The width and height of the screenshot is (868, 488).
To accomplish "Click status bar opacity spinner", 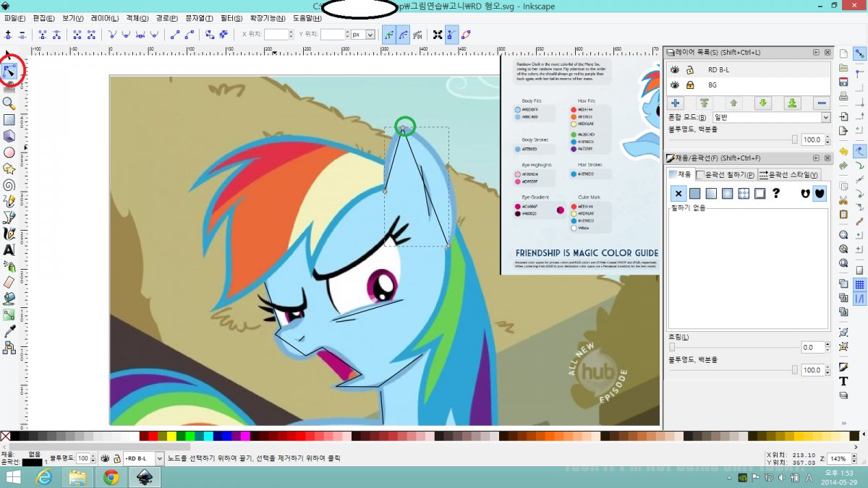I will 93,458.
